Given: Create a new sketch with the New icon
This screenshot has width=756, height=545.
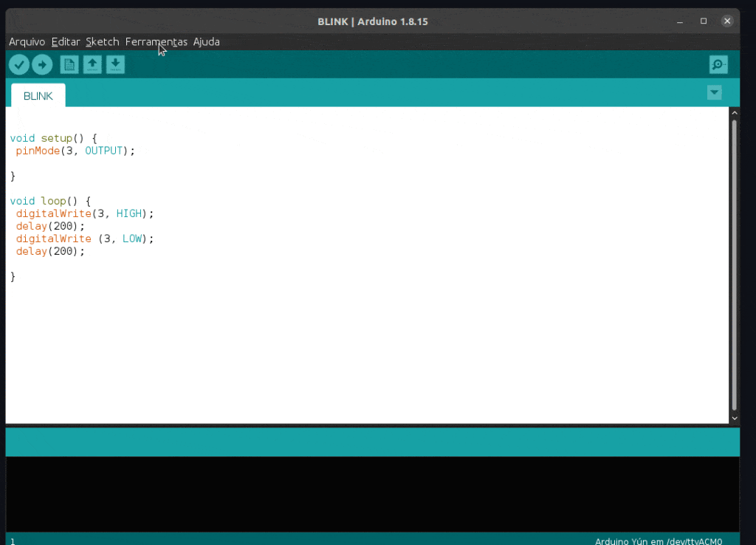Looking at the screenshot, I should (x=69, y=64).
